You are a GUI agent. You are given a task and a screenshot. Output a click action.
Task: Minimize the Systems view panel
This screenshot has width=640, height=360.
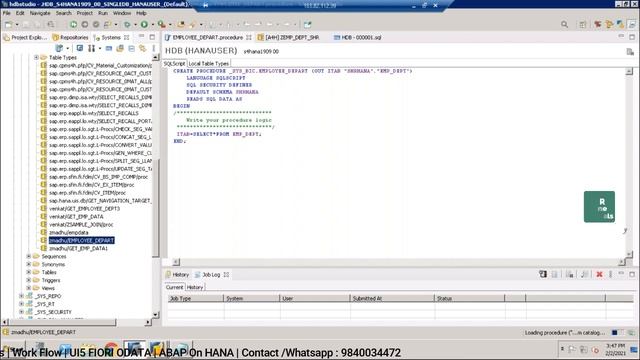click(141, 37)
